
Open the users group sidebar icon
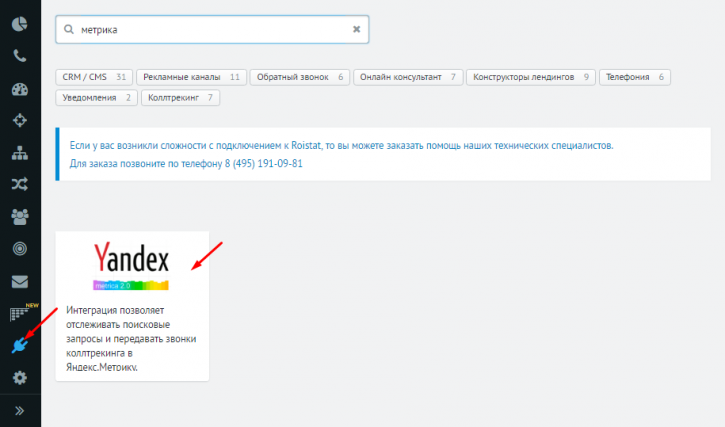19,217
